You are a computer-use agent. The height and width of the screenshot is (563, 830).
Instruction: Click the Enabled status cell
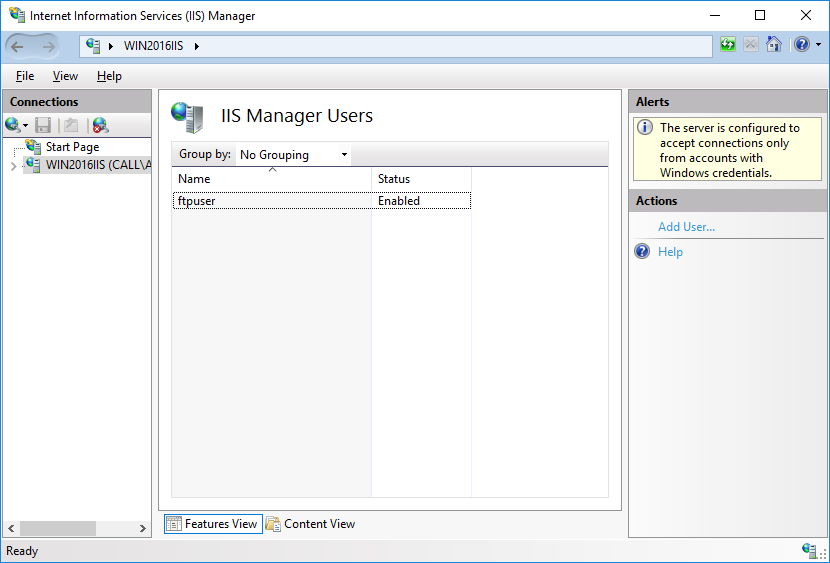pos(399,201)
